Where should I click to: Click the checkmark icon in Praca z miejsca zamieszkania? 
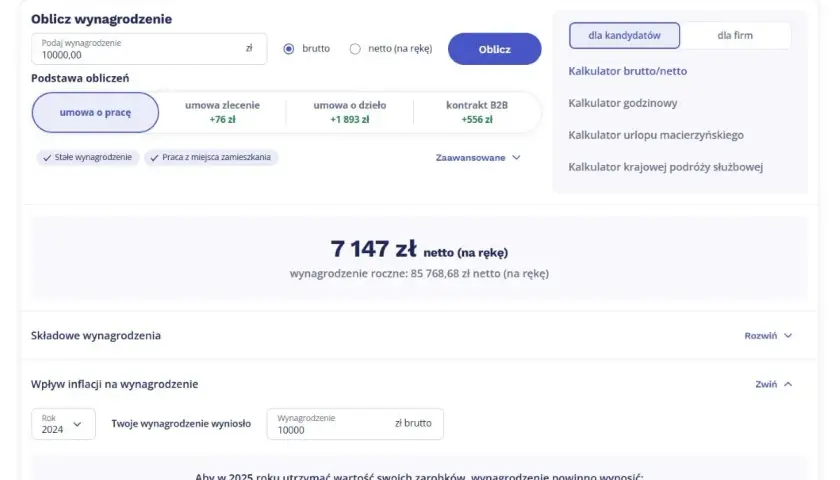pyautogui.click(x=154, y=158)
